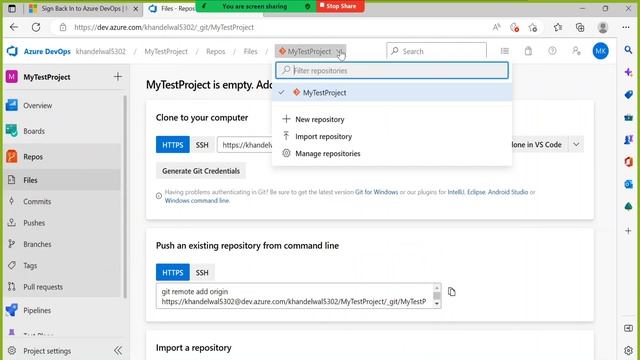Reload the page with refresh icon
Viewport: 640px width, 360px height.
click(x=36, y=27)
